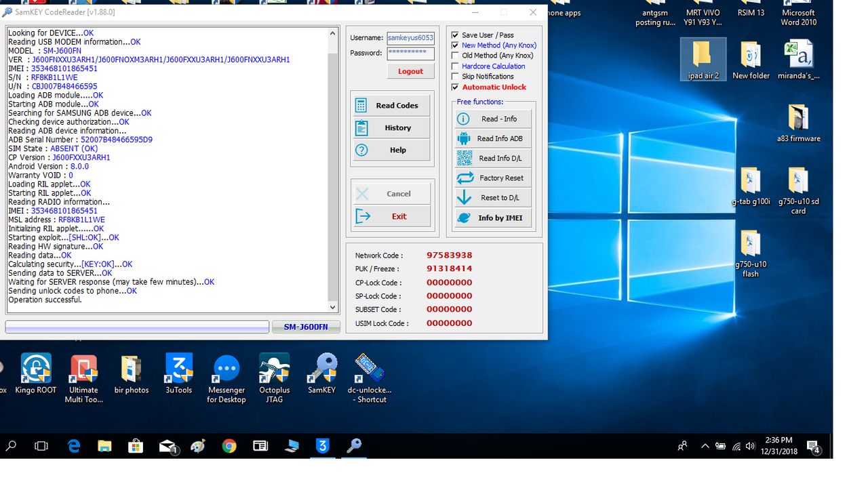Select the ipad air 2 folder
Screen dimensions: 868x488
(x=703, y=60)
